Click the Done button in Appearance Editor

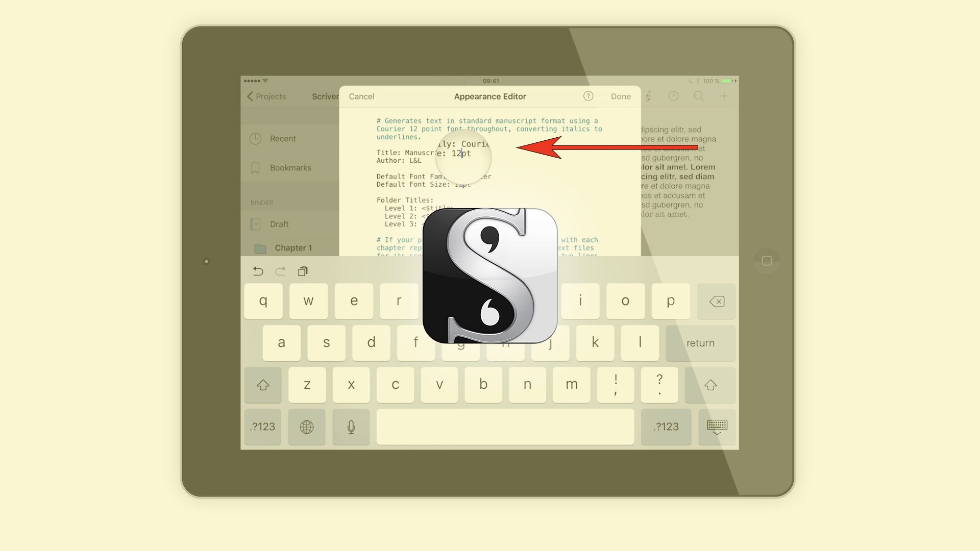tap(620, 96)
